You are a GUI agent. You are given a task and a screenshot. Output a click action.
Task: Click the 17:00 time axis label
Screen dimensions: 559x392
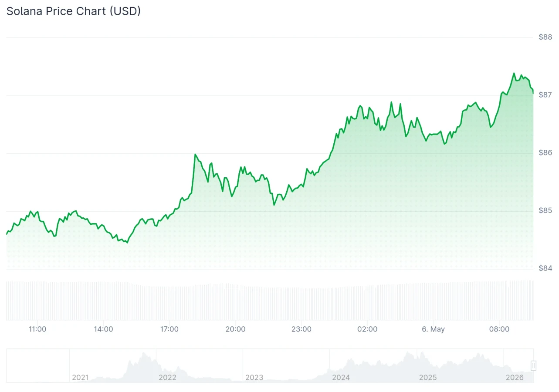(169, 329)
